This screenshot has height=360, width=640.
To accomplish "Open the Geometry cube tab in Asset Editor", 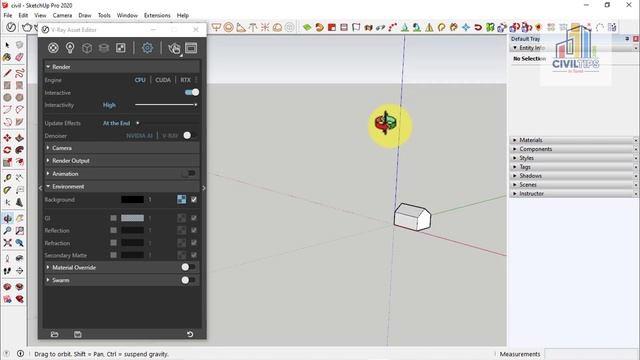I will point(87,48).
